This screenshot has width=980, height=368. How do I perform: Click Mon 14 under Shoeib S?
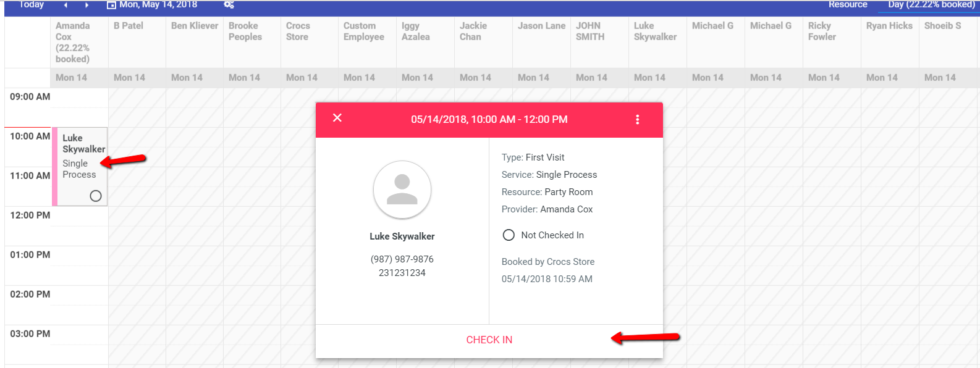pos(940,78)
